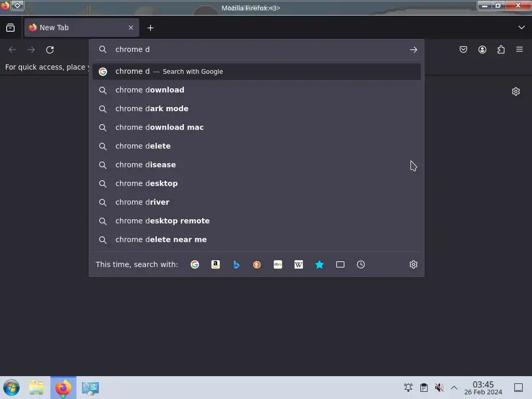Select suggestion 'chrome desktop'

[x=257, y=183]
